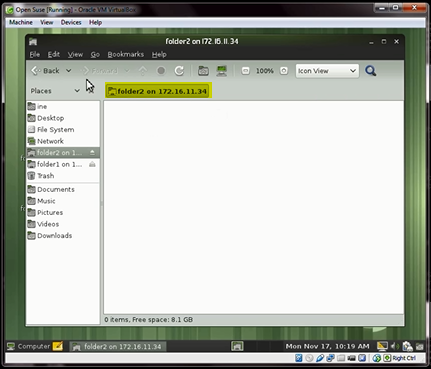Eject the folder2 network share
The image size is (431, 369).
pyautogui.click(x=92, y=153)
